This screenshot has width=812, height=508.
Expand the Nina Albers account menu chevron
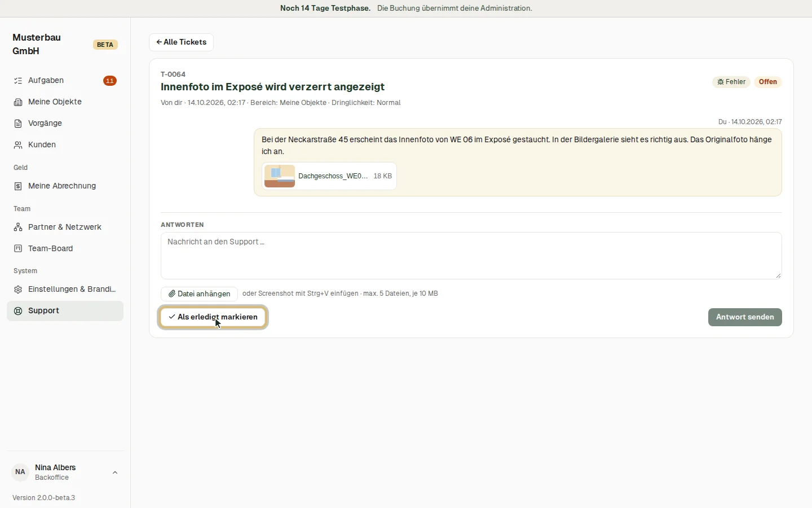pyautogui.click(x=115, y=472)
